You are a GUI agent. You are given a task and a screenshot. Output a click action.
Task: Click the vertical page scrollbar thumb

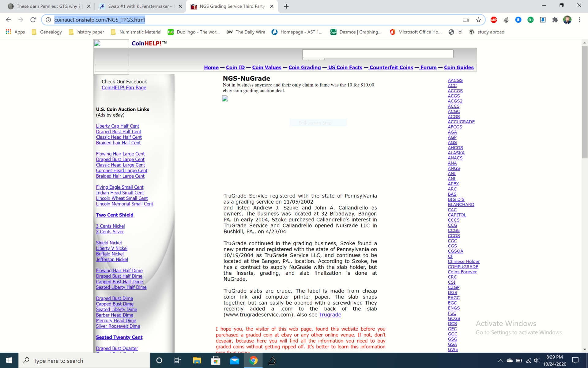pos(585,102)
